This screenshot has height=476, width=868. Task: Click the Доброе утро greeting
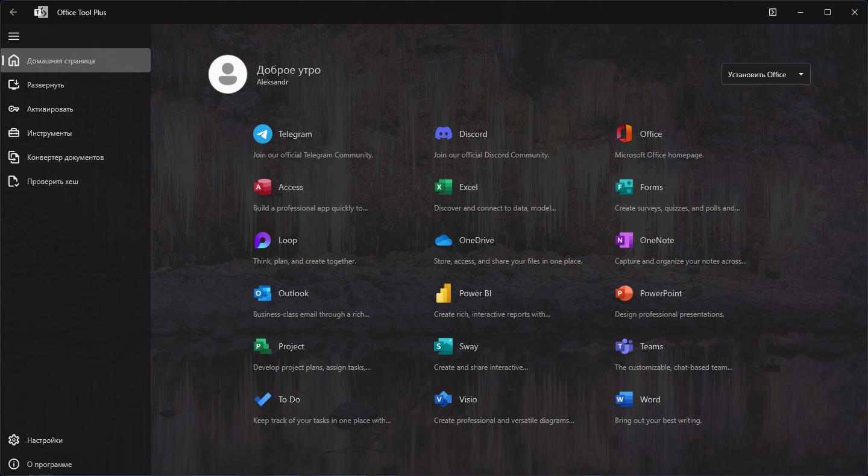pyautogui.click(x=289, y=70)
